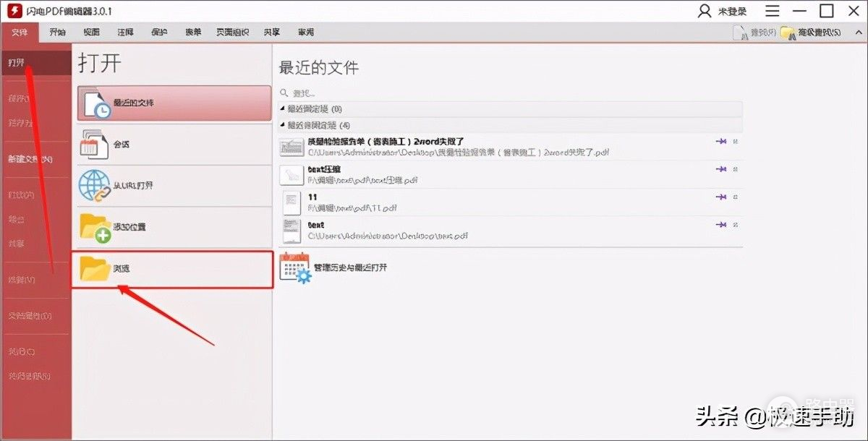
Task: Focus the recent files search field
Action: [x=511, y=93]
